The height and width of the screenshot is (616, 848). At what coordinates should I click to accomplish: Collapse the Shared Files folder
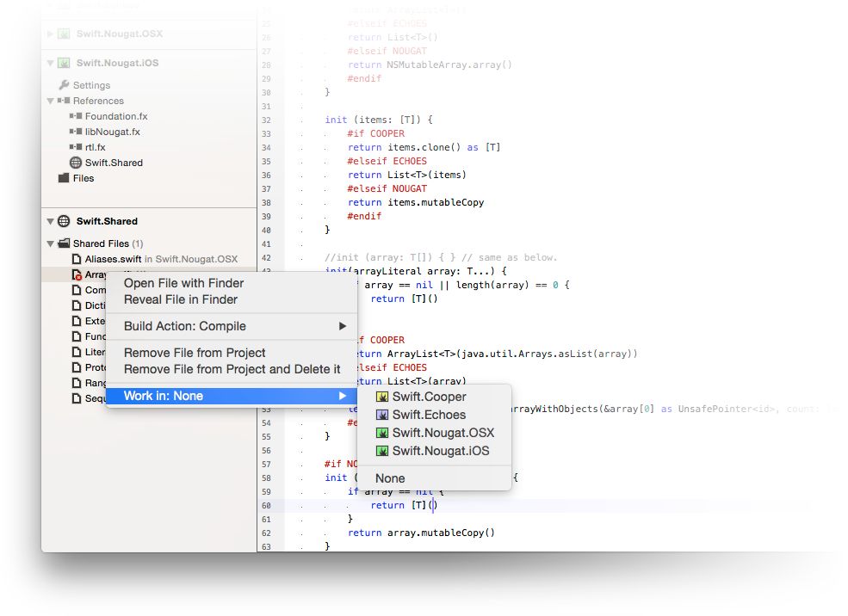pyautogui.click(x=50, y=243)
